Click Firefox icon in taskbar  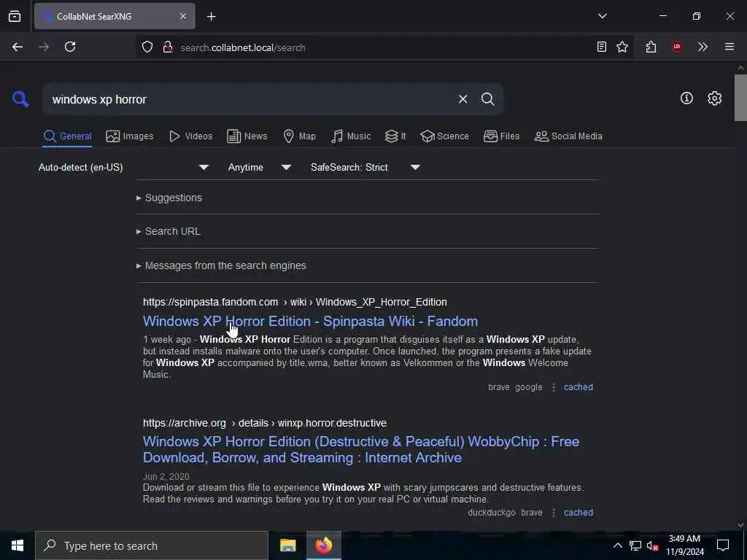(x=323, y=545)
